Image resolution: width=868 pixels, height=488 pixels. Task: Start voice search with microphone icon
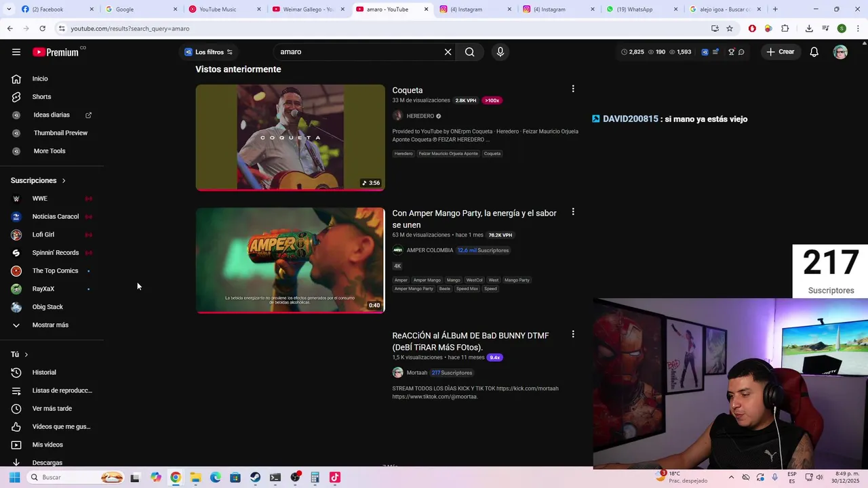[x=500, y=52]
